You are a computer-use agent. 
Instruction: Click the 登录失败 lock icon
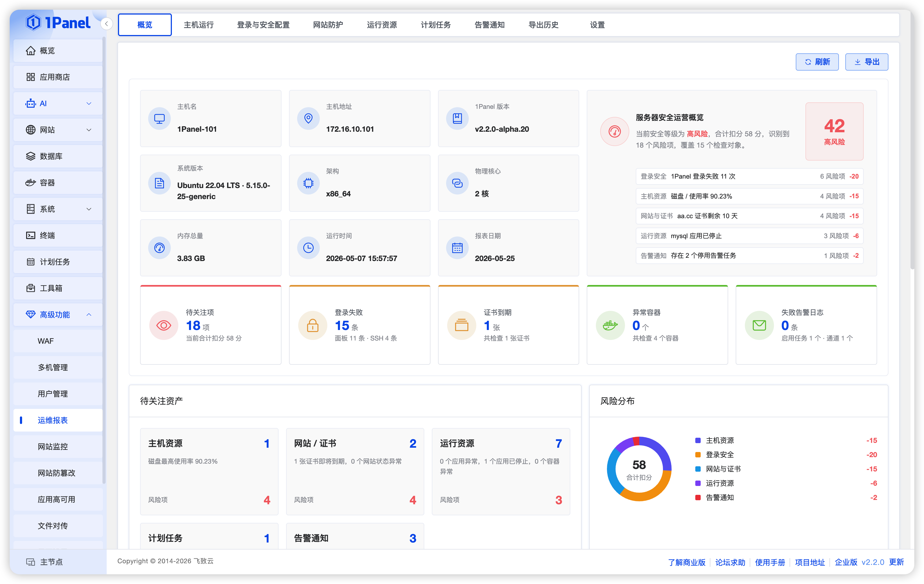[313, 325]
